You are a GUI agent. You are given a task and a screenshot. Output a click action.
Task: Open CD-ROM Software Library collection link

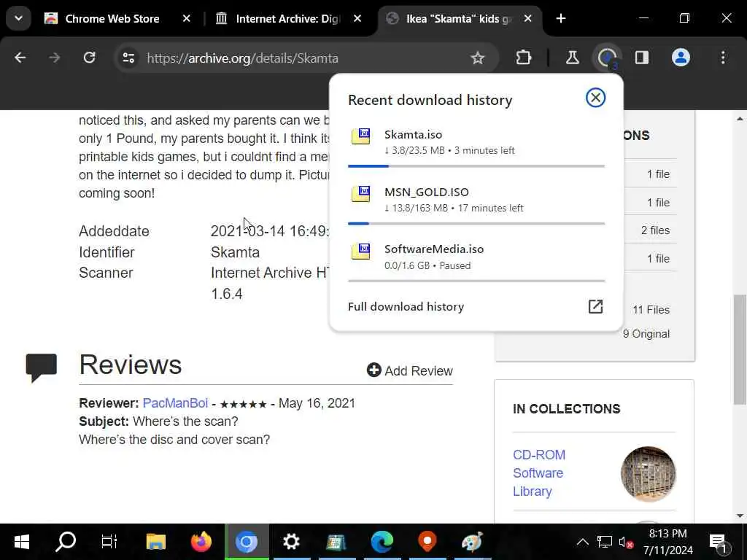click(539, 472)
